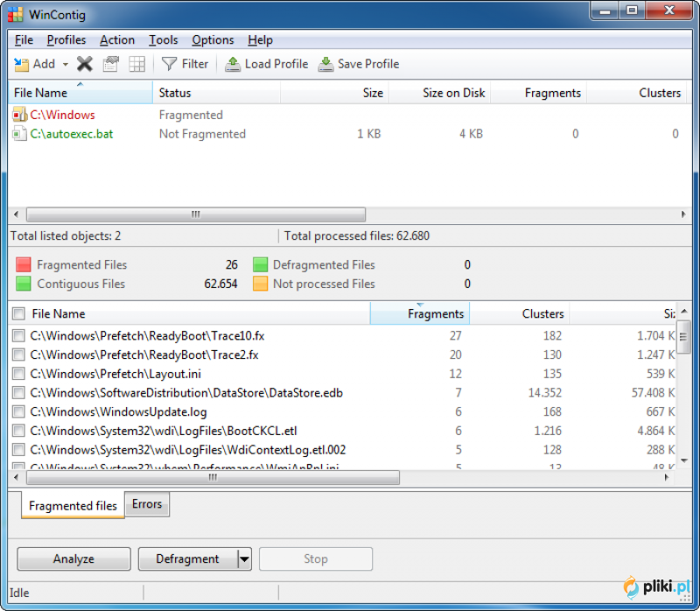The height and width of the screenshot is (611, 700).
Task: Click the Load Profile icon
Action: tap(233, 64)
